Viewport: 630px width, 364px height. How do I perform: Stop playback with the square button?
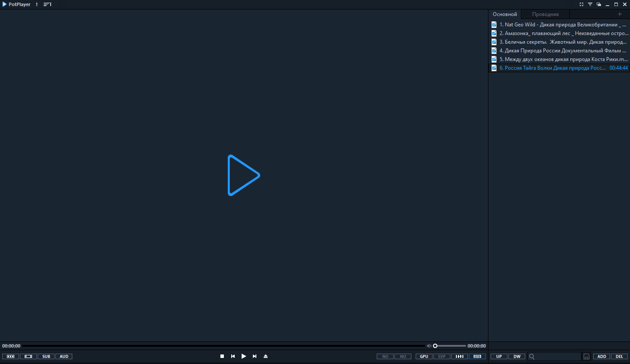click(222, 356)
